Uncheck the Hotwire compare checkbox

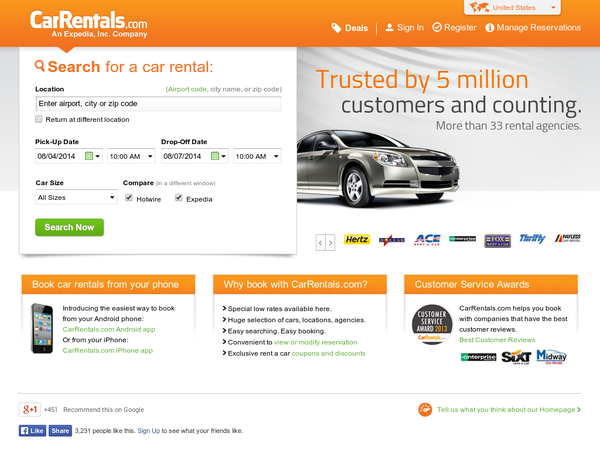coord(129,198)
